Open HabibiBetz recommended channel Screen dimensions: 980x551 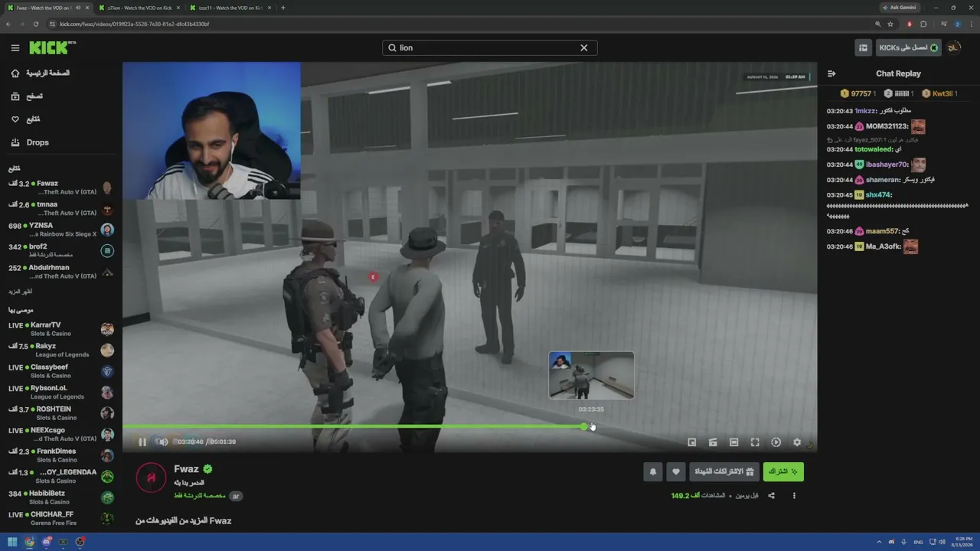(x=60, y=497)
